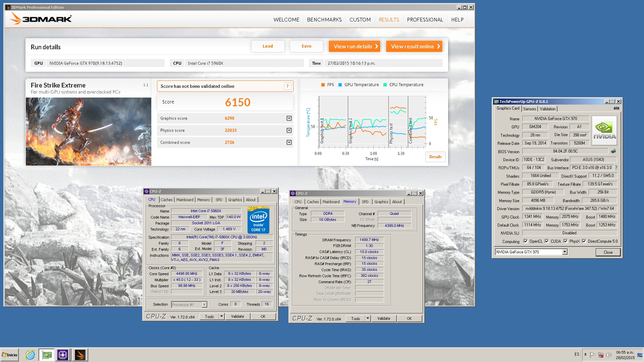The height and width of the screenshot is (362, 644).
Task: Open GPU selection dropdown in GPU-Z
Action: coord(565,252)
